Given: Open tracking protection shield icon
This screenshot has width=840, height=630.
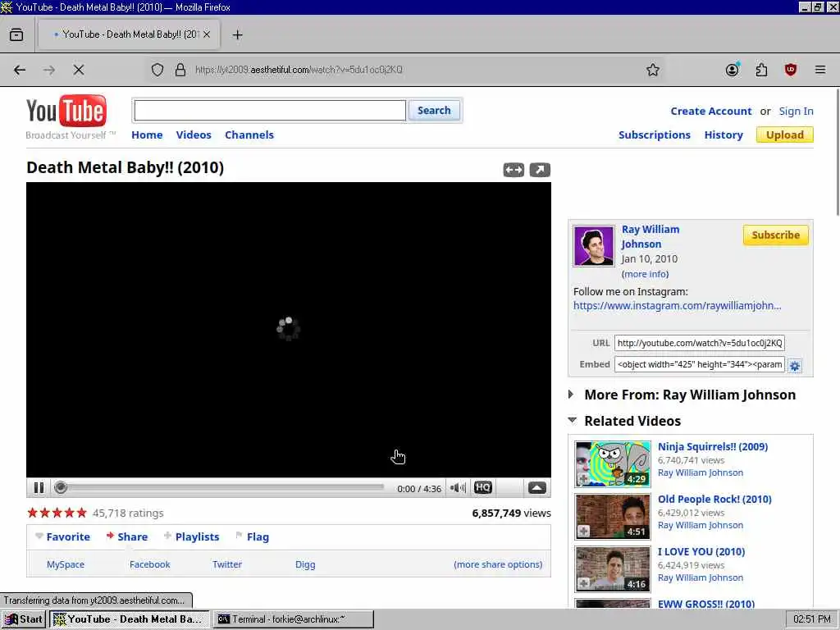Looking at the screenshot, I should (x=157, y=70).
